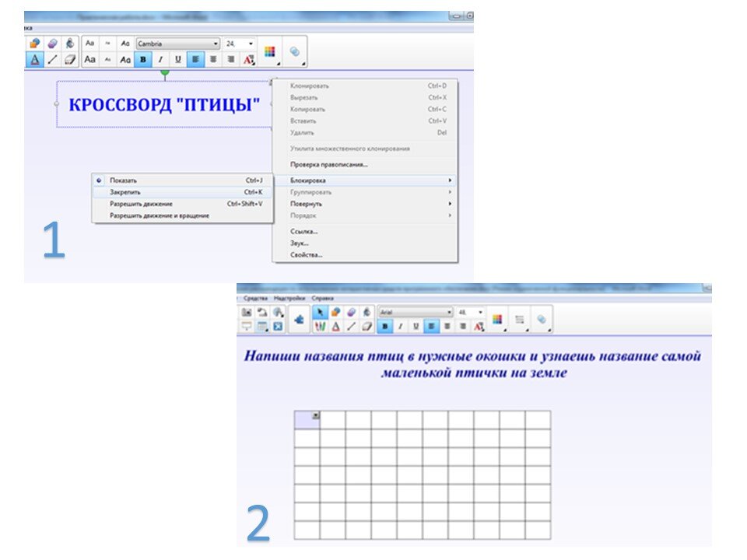Image resolution: width=747 pixels, height=560 pixels.
Task: Click the undo arrow icon in the Arial window
Action: [x=262, y=313]
